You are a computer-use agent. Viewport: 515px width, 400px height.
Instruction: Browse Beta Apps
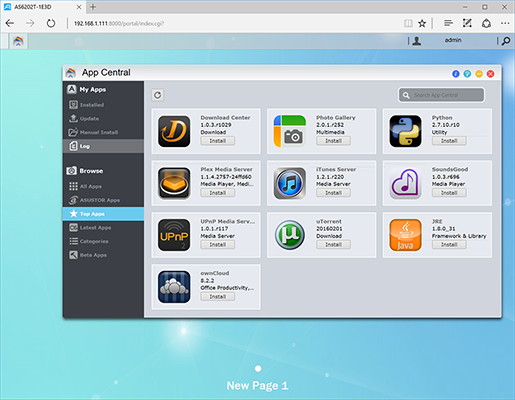pyautogui.click(x=103, y=255)
